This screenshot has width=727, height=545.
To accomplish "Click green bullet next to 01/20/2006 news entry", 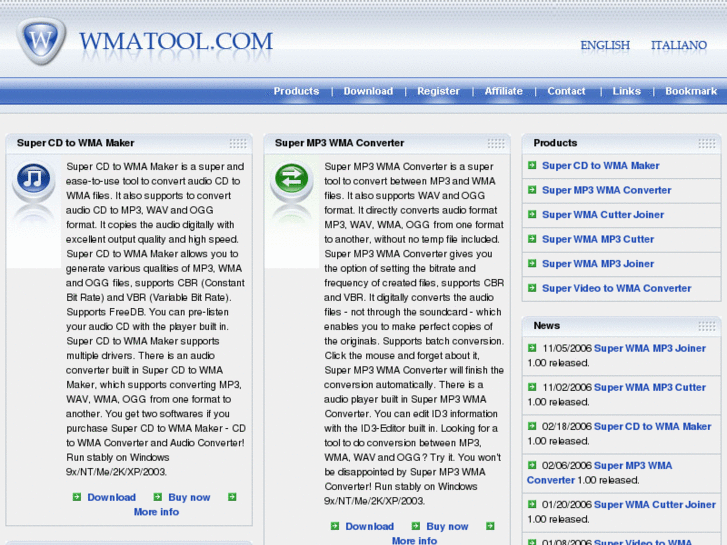I will point(532,504).
